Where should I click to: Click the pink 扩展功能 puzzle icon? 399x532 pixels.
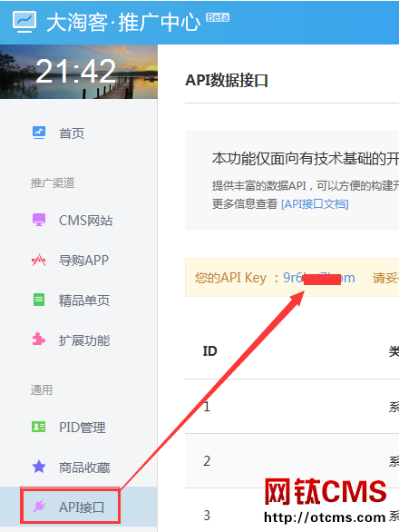pos(39,340)
